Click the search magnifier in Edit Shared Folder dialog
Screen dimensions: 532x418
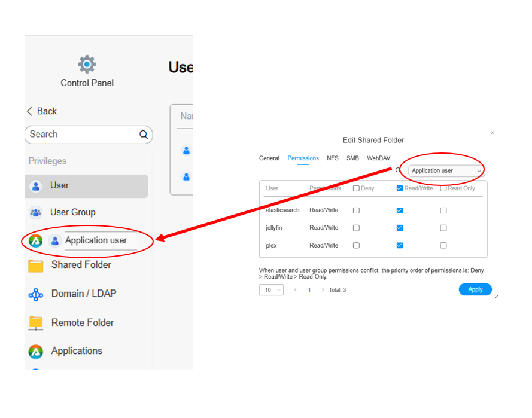point(398,170)
